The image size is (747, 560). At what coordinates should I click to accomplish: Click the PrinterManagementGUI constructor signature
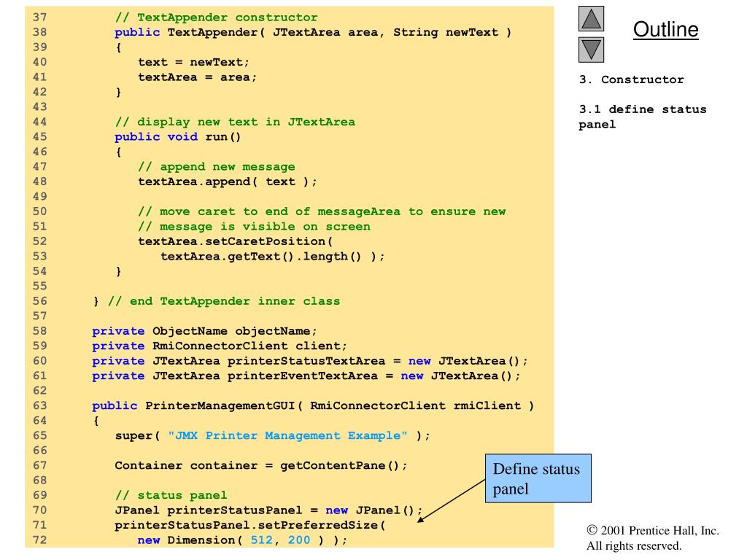pos(313,406)
